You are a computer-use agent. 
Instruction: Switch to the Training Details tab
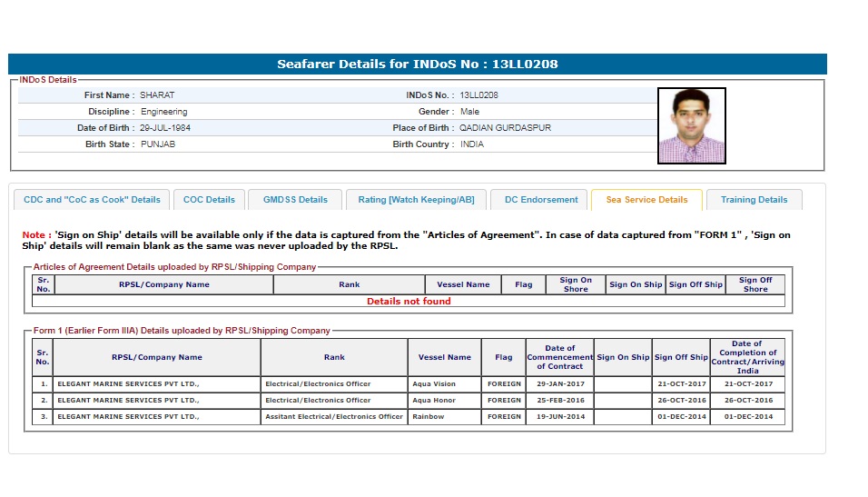[754, 200]
